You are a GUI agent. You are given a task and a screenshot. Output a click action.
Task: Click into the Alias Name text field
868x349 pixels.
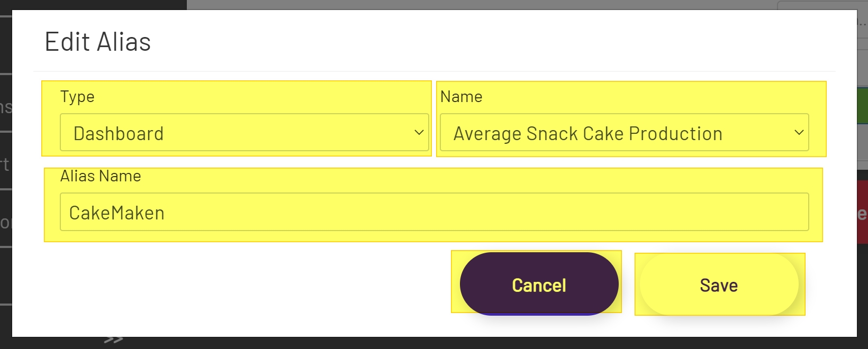(x=434, y=212)
